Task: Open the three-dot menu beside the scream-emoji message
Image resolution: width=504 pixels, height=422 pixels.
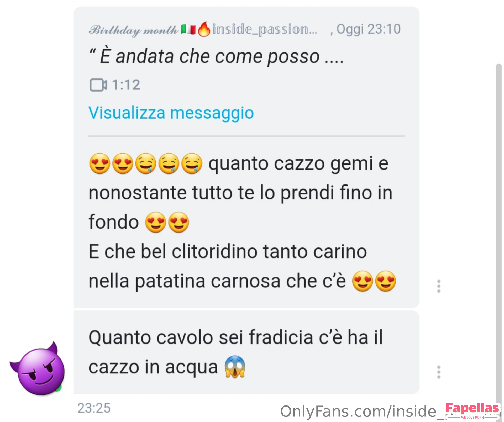Action: click(439, 372)
